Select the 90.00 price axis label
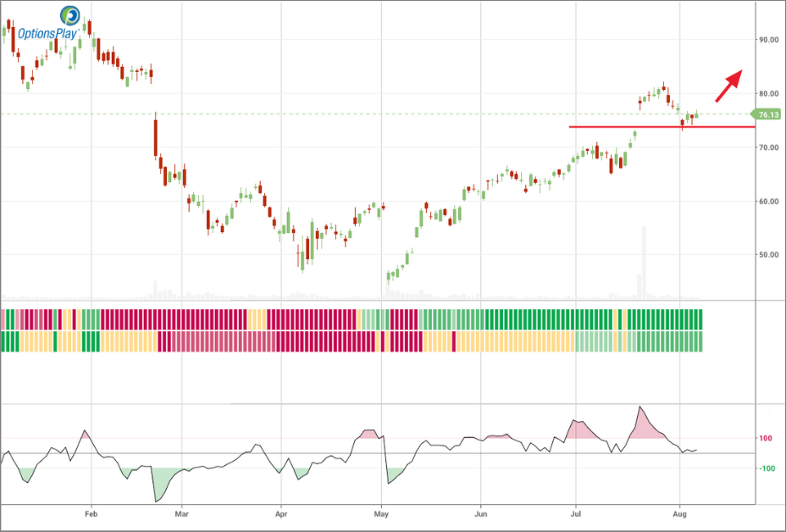Image resolution: width=786 pixels, height=532 pixels. [x=768, y=40]
